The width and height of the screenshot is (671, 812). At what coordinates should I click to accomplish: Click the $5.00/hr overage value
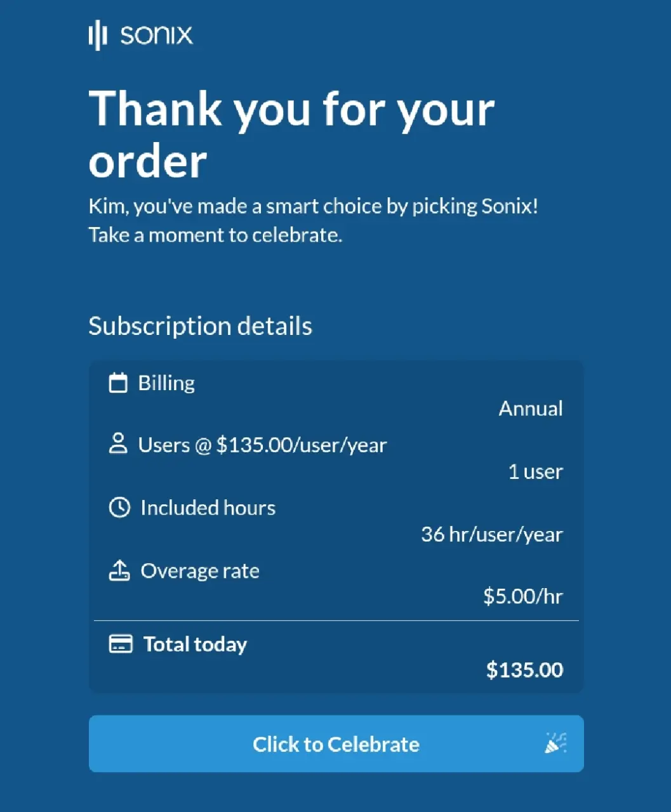coord(523,596)
